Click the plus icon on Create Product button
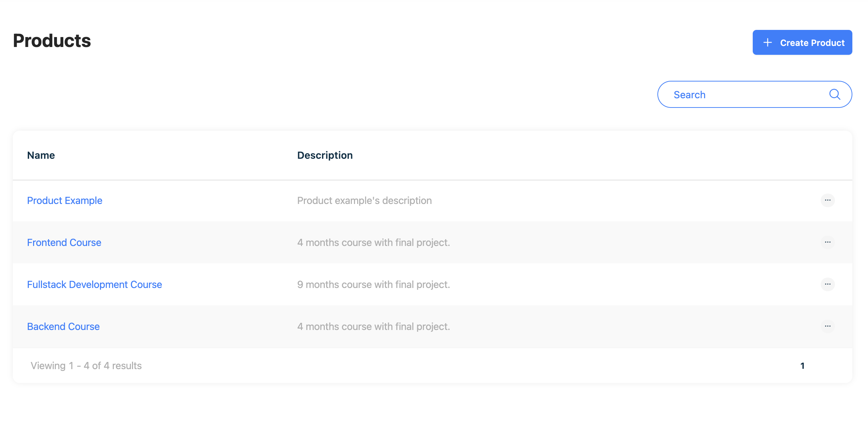The image size is (868, 430). pyautogui.click(x=767, y=42)
